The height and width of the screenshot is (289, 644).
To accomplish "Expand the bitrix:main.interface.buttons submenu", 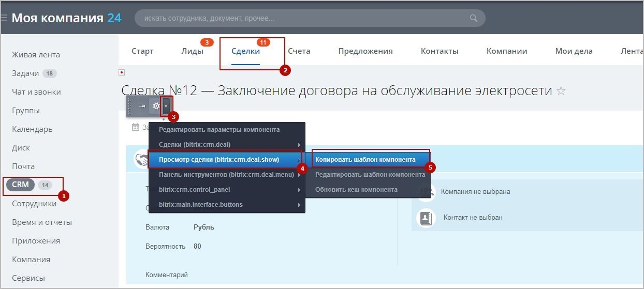I will pyautogui.click(x=227, y=205).
